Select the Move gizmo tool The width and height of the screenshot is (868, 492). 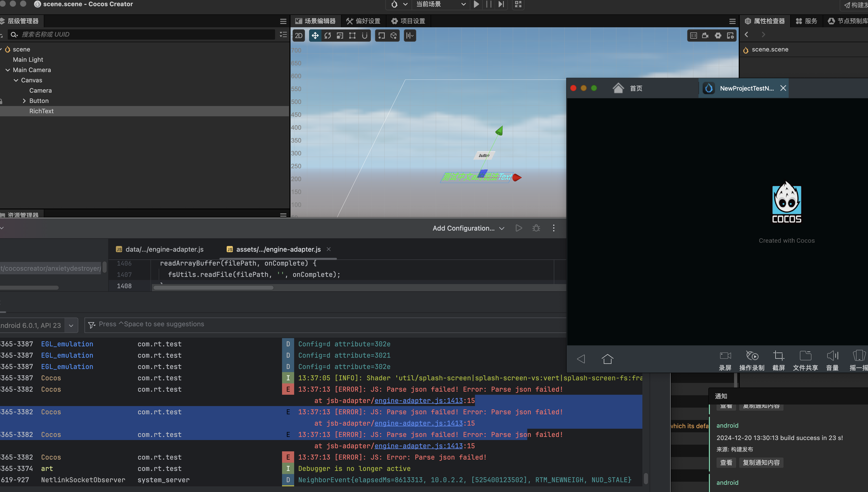(x=315, y=36)
